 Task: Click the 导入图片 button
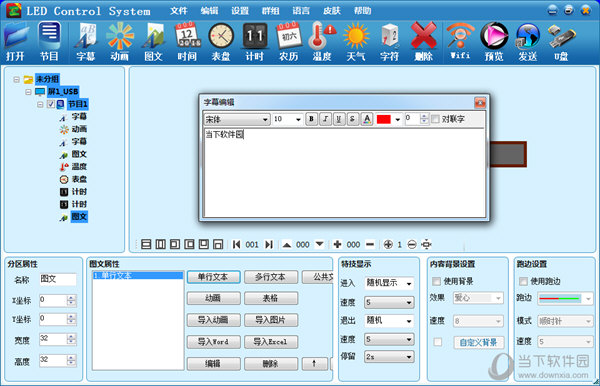(x=271, y=320)
